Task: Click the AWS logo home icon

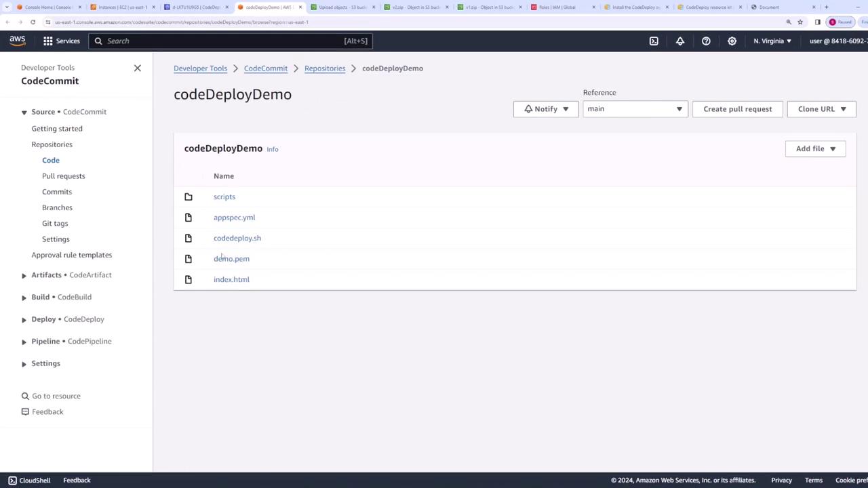Action: pyautogui.click(x=18, y=41)
